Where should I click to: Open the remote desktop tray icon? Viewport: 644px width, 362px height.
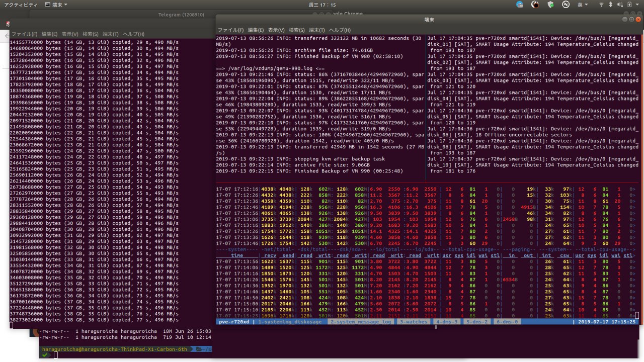(566, 5)
